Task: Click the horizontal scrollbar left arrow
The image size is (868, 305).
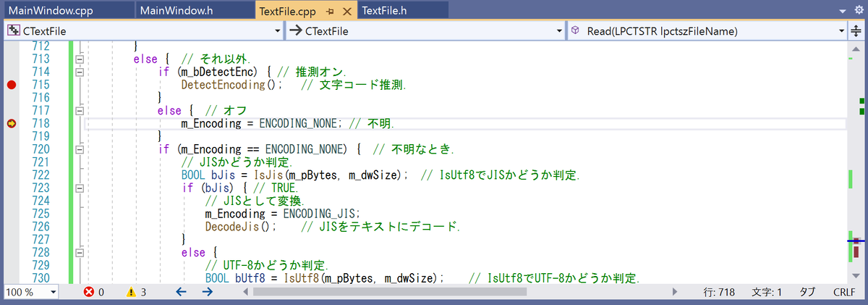Action: pos(246,292)
